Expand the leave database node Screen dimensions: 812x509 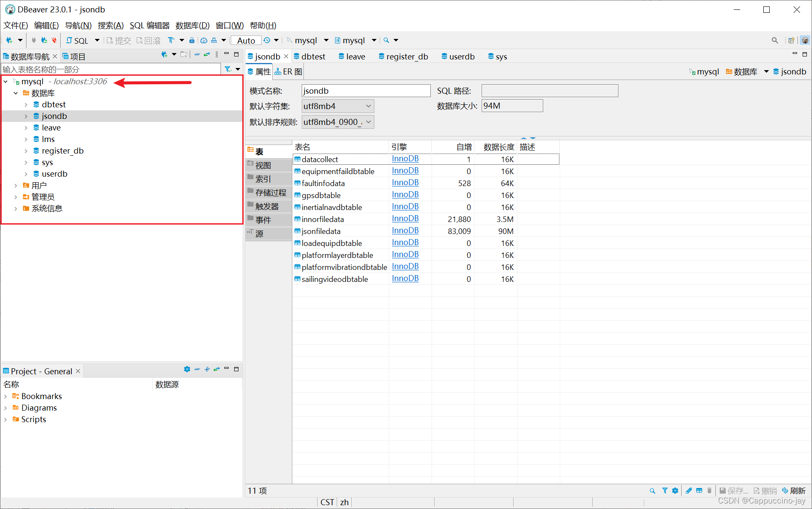tap(26, 128)
